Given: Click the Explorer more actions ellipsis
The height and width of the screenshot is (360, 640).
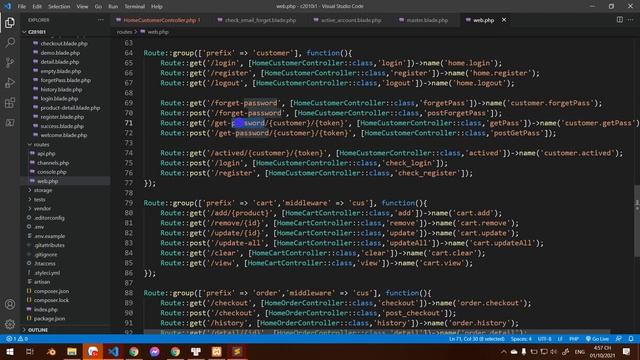Looking at the screenshot, I should click(x=100, y=20).
